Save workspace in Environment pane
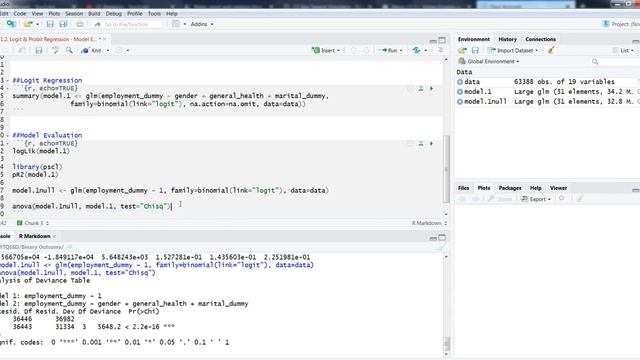 (x=475, y=51)
